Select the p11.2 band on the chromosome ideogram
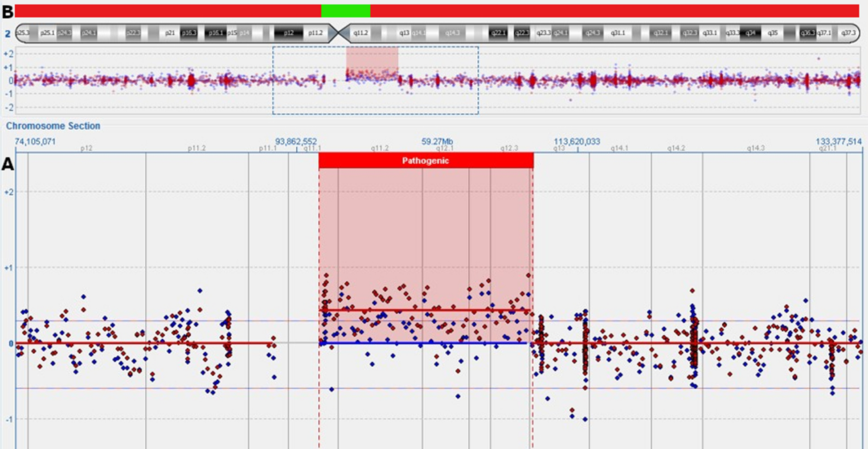868x449 pixels. pos(315,33)
